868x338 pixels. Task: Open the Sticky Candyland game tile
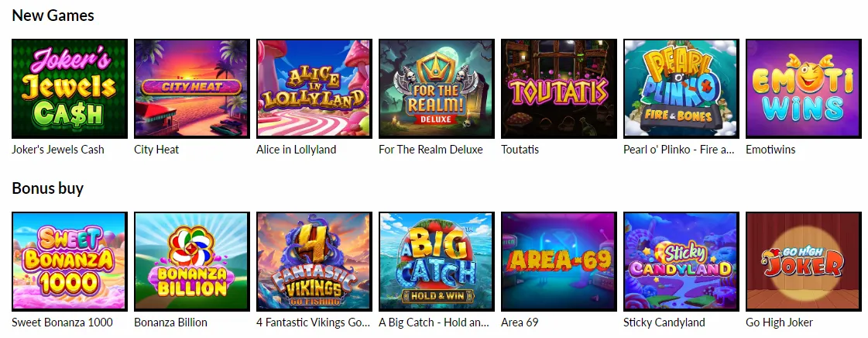coord(681,261)
